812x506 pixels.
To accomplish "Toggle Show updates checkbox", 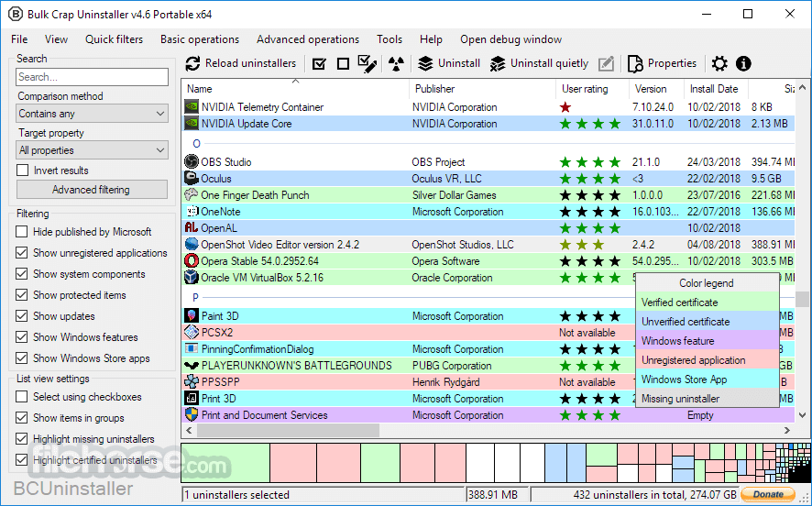I will point(22,316).
